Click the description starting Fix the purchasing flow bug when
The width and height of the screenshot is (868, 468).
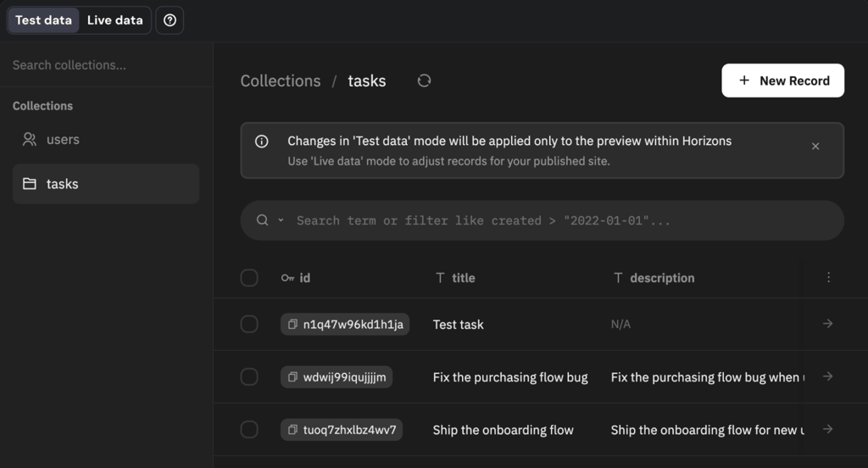click(708, 377)
